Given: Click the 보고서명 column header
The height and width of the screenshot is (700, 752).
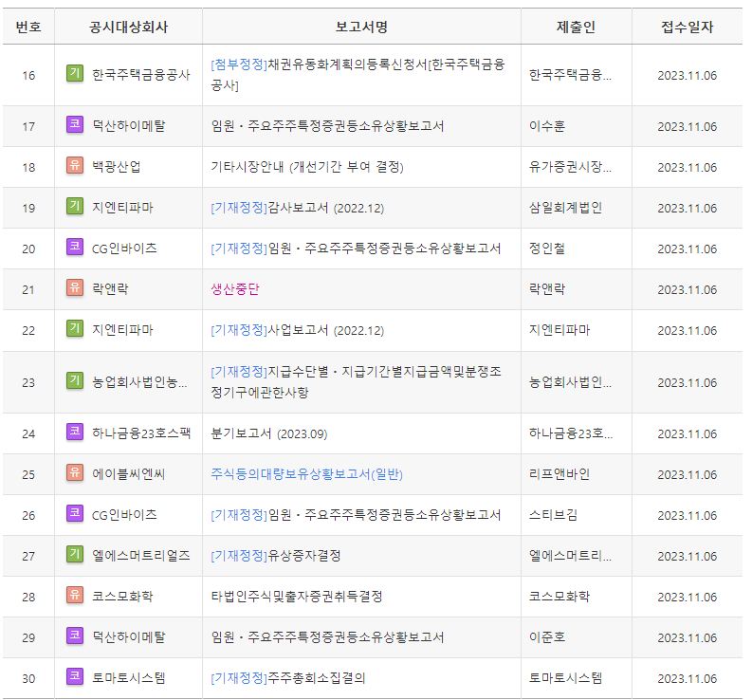Looking at the screenshot, I should (361, 27).
